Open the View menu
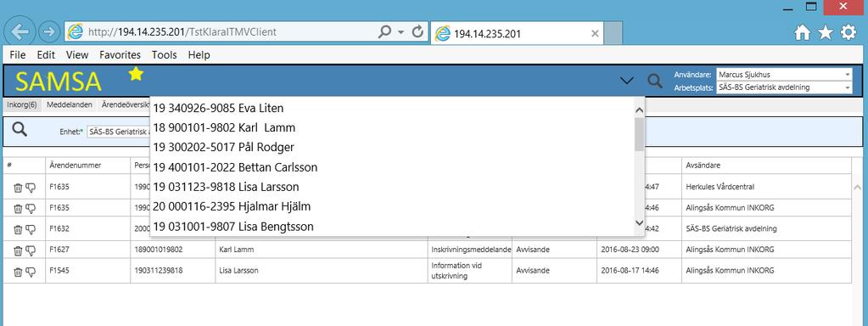 coord(77,55)
